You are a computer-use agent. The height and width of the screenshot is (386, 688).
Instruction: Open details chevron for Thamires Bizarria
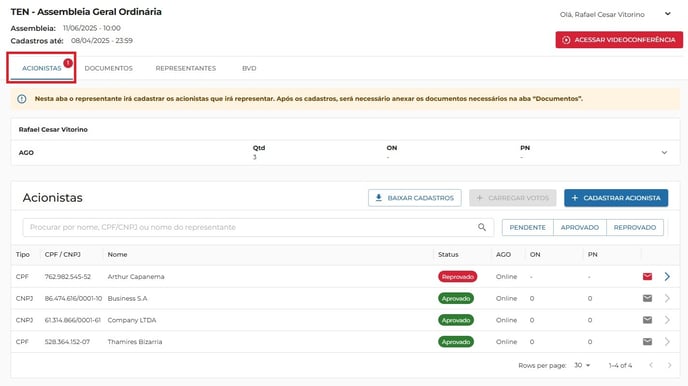pos(667,341)
